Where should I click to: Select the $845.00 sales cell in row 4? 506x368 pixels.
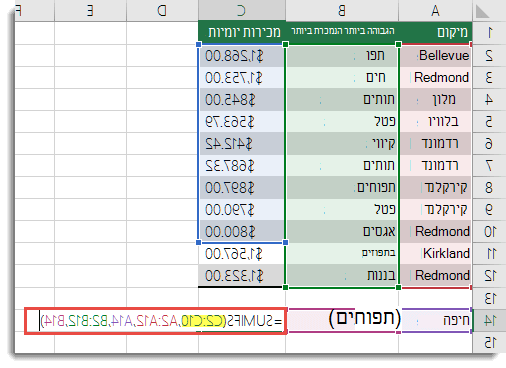(242, 99)
